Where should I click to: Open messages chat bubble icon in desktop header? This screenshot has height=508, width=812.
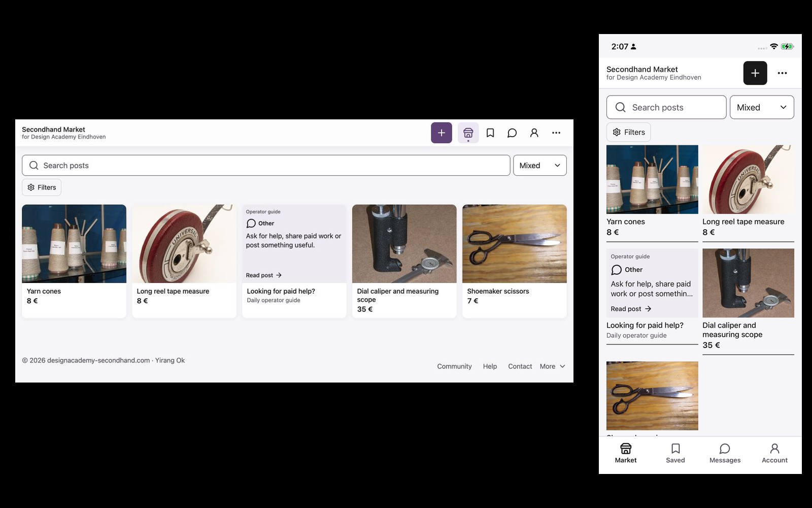pos(512,133)
